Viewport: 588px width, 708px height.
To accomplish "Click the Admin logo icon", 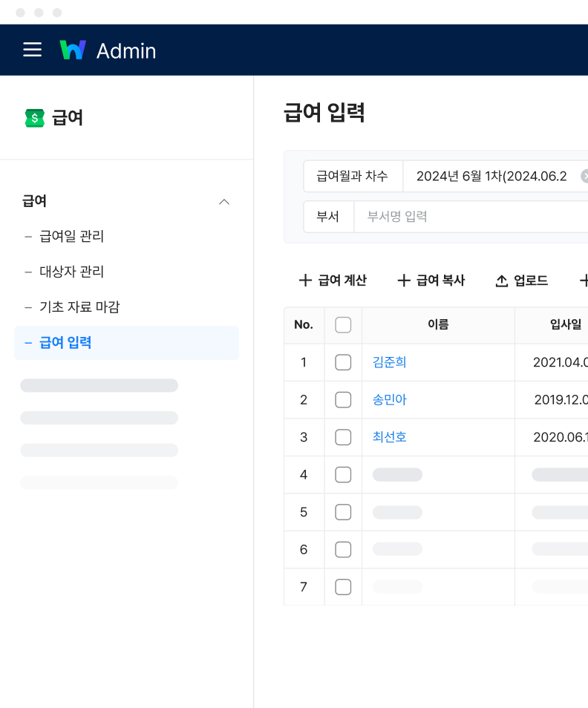I will coord(73,50).
